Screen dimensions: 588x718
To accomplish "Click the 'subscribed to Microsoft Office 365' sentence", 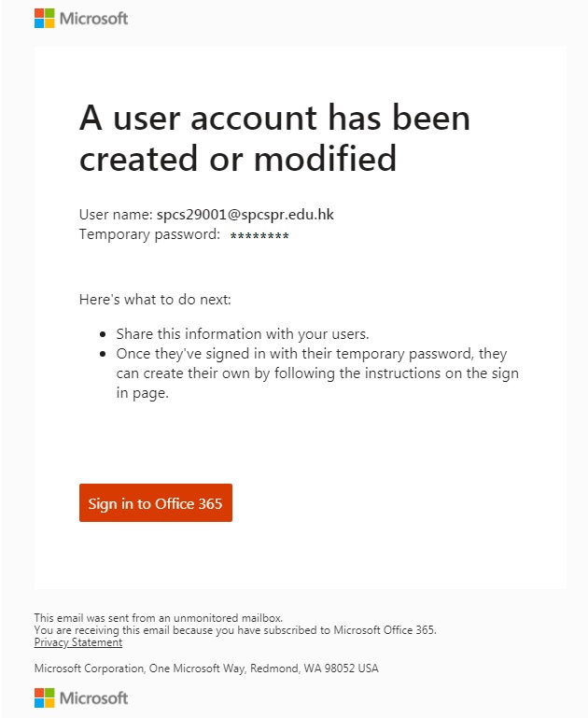I will click(x=235, y=630).
